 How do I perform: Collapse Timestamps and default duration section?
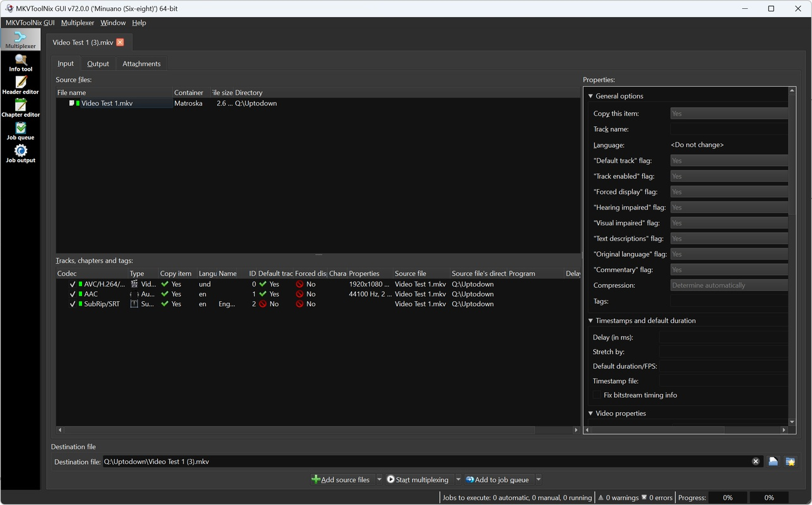pos(591,321)
